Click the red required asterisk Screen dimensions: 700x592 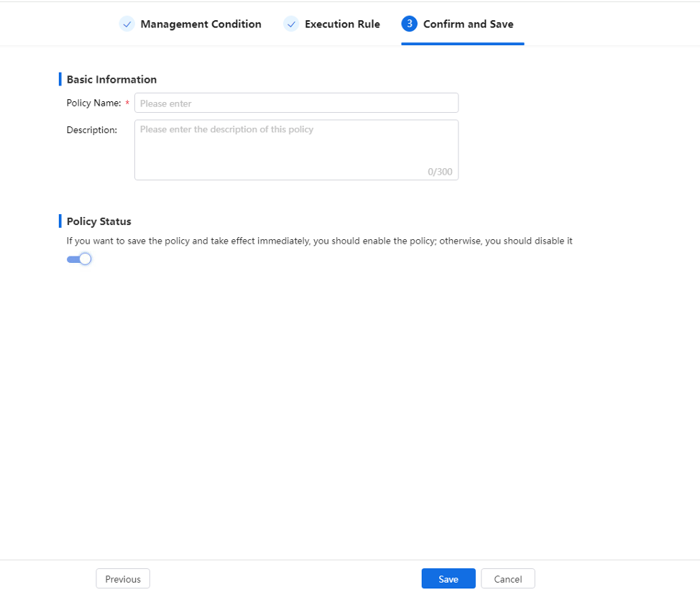point(127,103)
